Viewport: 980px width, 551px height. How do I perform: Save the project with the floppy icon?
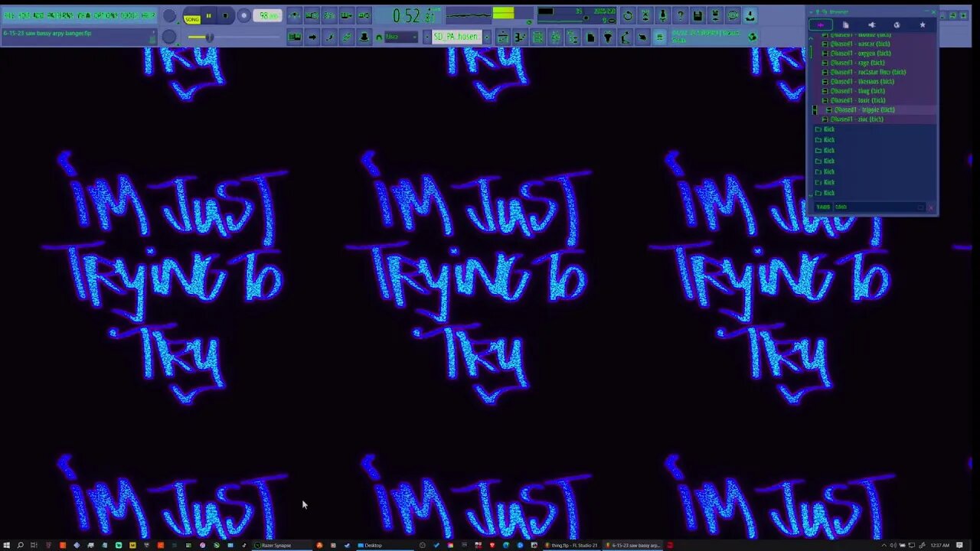pyautogui.click(x=697, y=15)
